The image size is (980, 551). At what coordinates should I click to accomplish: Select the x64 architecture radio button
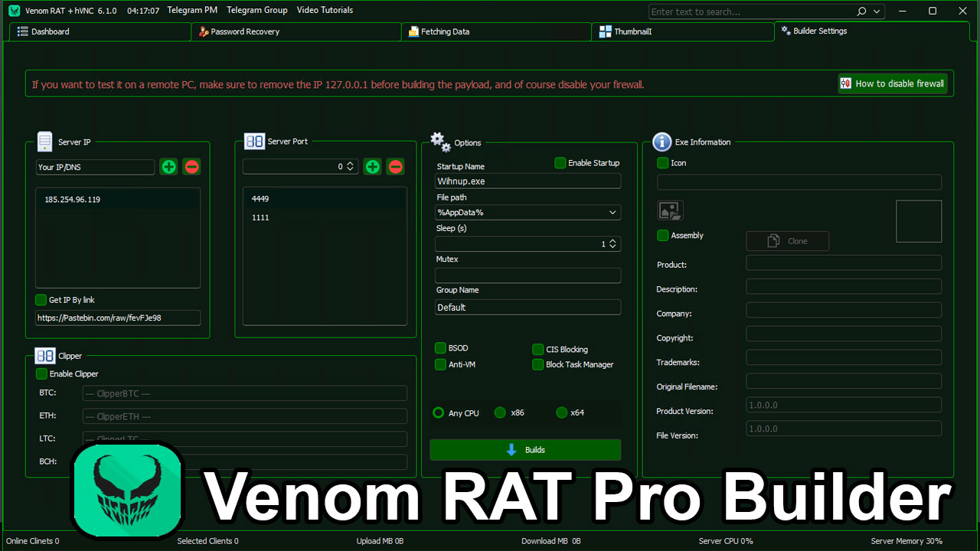[x=561, y=412]
